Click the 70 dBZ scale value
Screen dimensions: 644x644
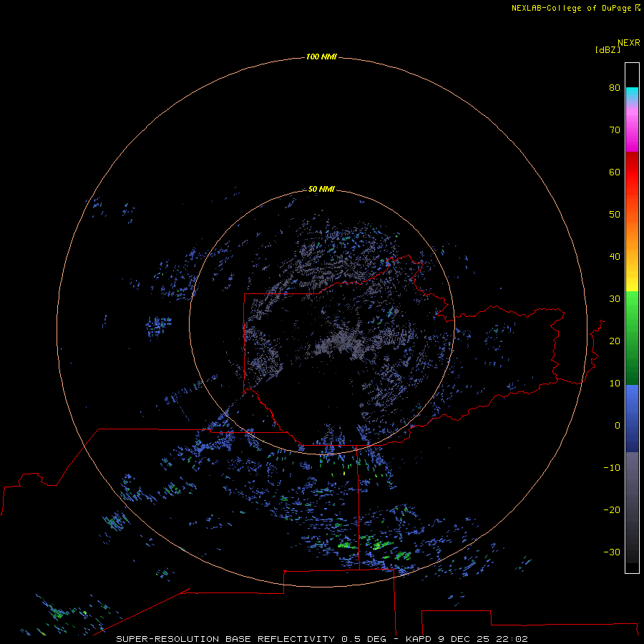[615, 130]
